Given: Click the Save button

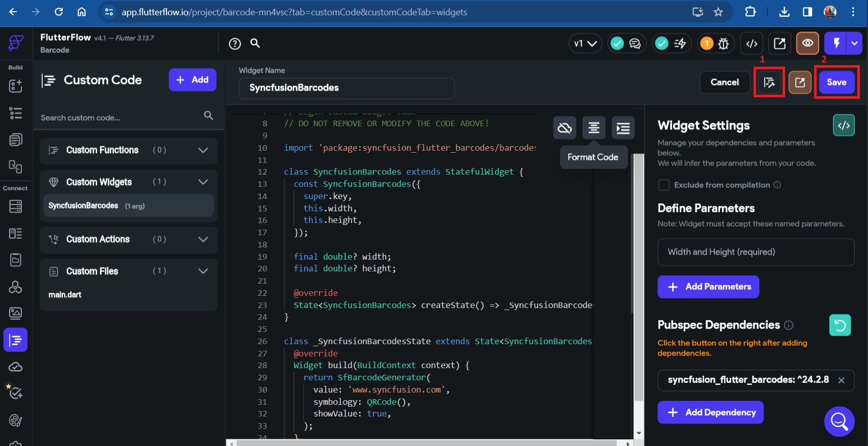Looking at the screenshot, I should point(836,82).
